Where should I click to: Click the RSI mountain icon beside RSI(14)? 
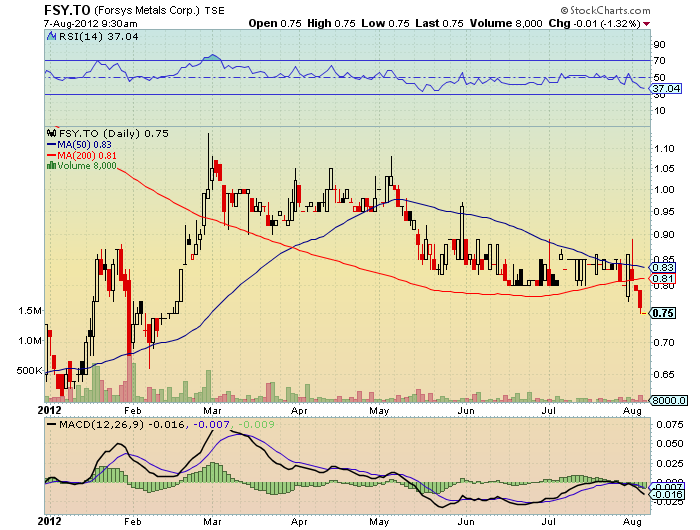pos(52,36)
